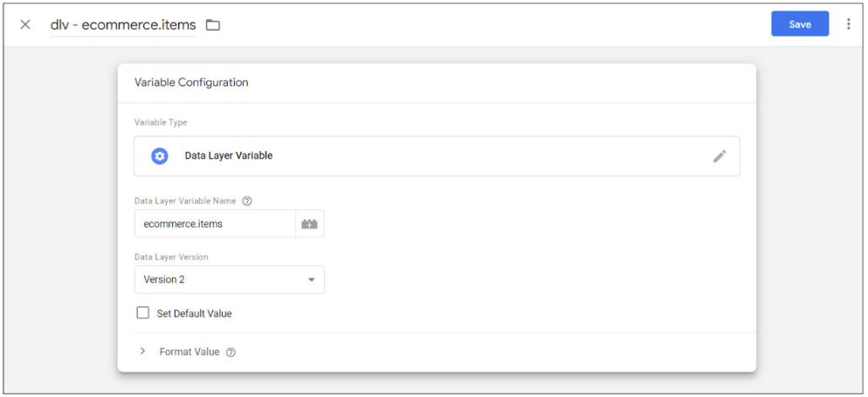Click the ecommerce.items name input field
This screenshot has height=397, width=868.
(x=215, y=224)
